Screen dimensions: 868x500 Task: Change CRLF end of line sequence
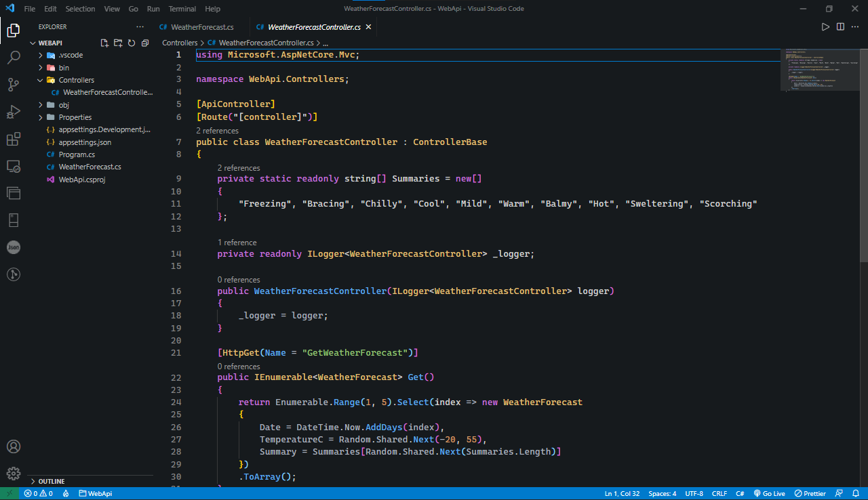[719, 493]
